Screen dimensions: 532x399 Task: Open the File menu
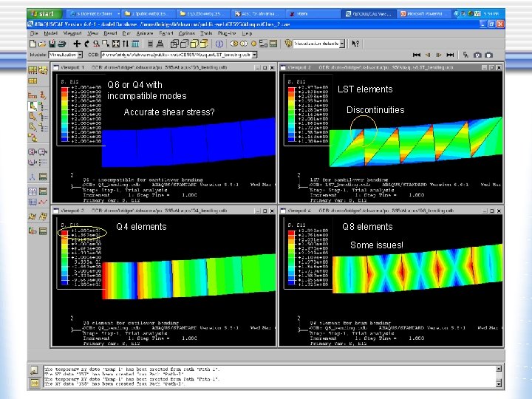pyautogui.click(x=34, y=33)
